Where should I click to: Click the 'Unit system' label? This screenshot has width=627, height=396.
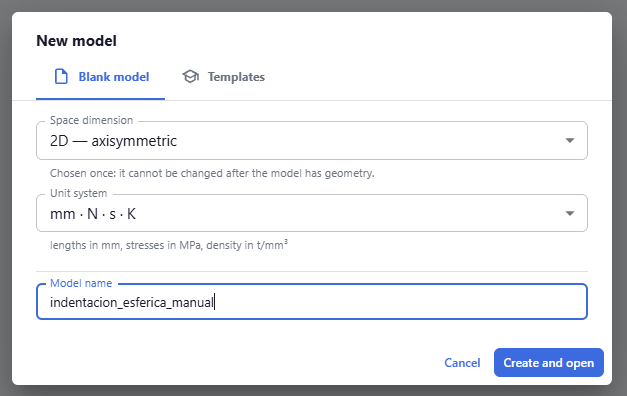[78, 193]
